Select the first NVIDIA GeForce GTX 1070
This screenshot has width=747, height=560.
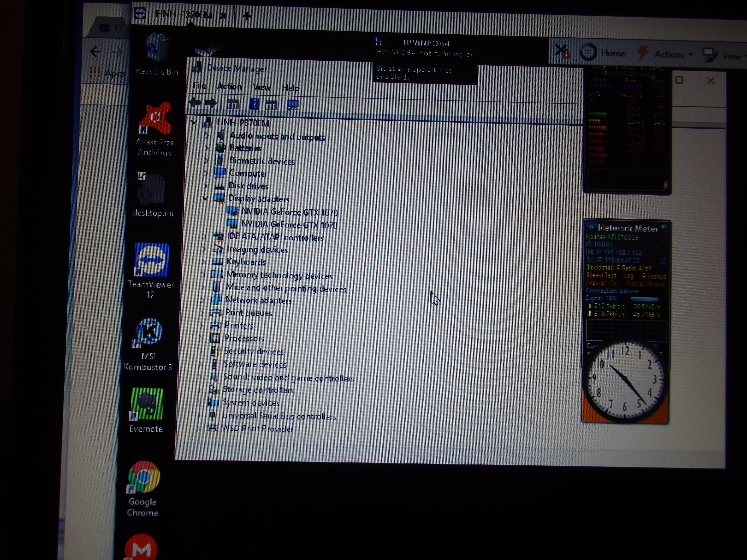coord(289,212)
